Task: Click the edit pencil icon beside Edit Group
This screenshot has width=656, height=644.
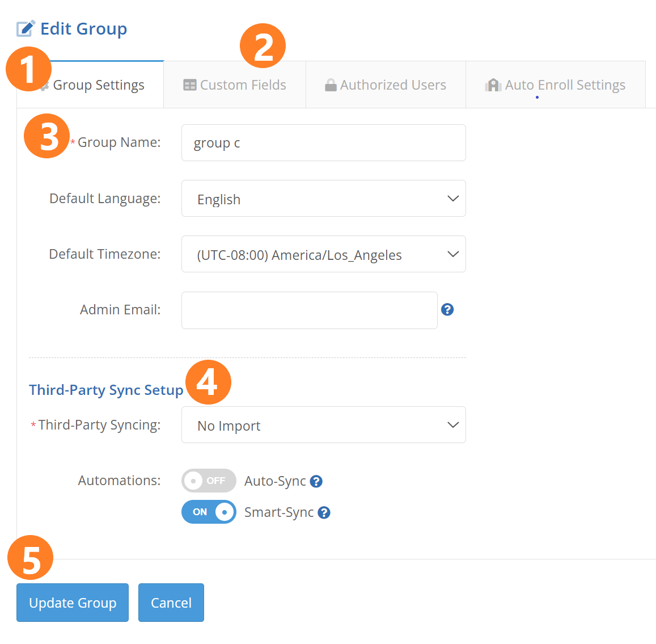Action: pyautogui.click(x=25, y=27)
